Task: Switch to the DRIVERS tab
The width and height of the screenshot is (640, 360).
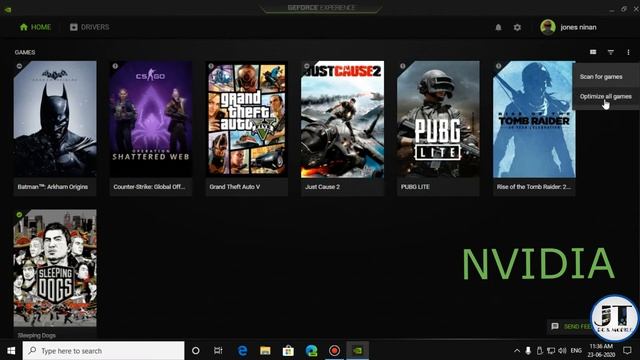Action: tap(89, 27)
